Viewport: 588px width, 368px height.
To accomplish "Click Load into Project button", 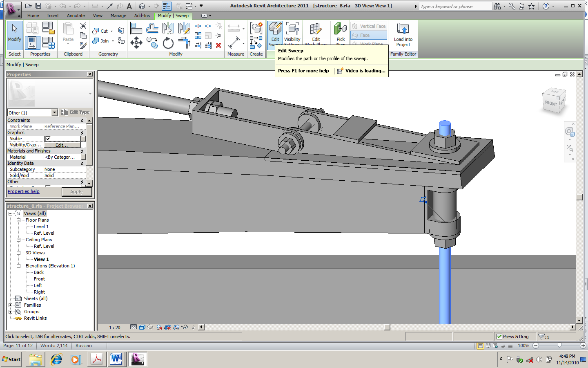I will click(403, 35).
